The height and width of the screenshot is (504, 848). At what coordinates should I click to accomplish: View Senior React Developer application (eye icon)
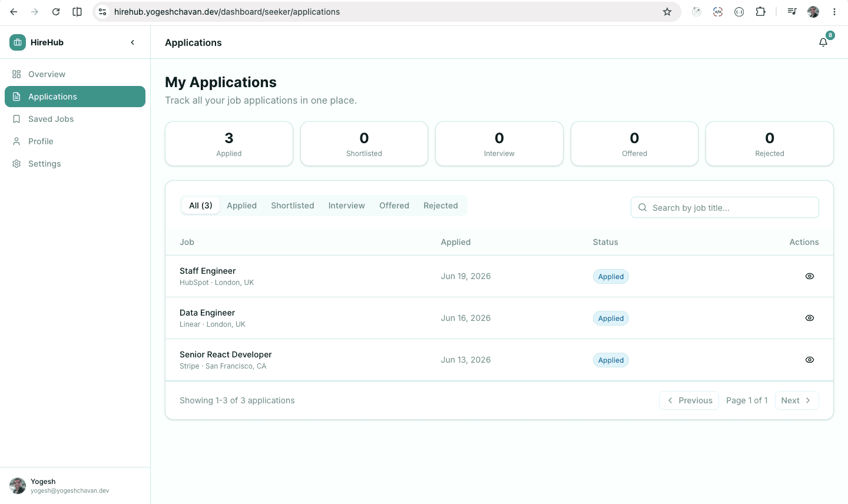(x=810, y=360)
